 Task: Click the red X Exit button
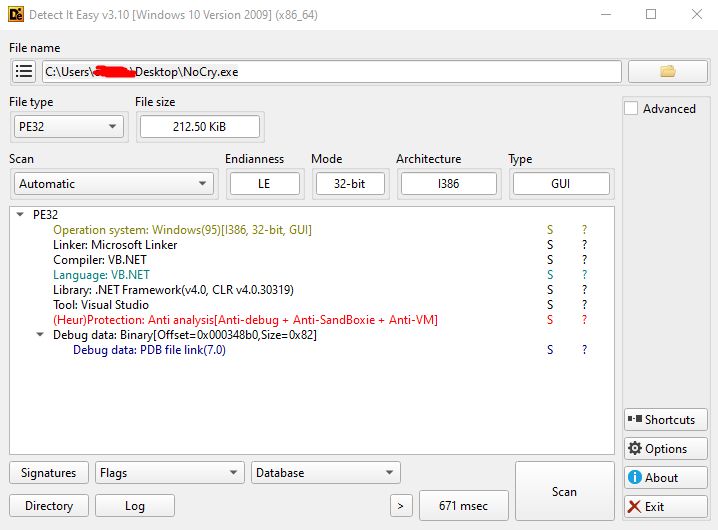coord(665,507)
